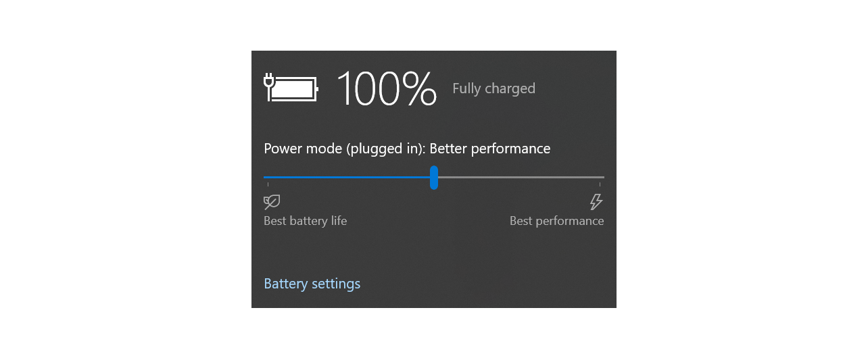The width and height of the screenshot is (868, 358).
Task: Click the "Best battery life" label
Action: pyautogui.click(x=305, y=221)
